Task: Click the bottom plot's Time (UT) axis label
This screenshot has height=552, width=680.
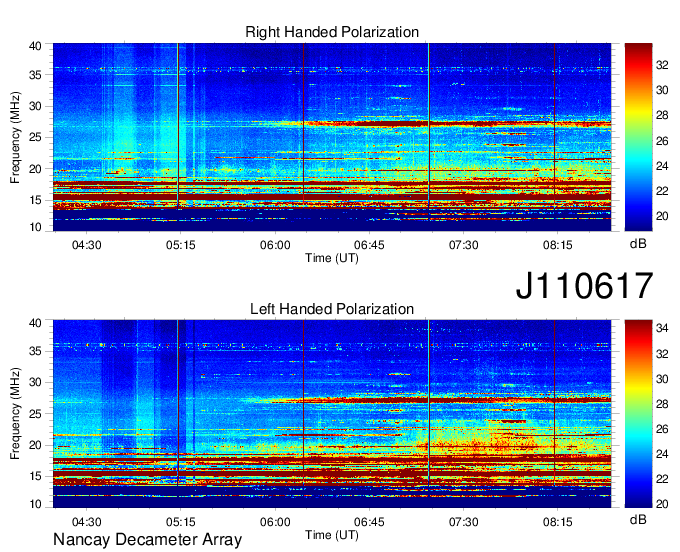Action: click(332, 535)
